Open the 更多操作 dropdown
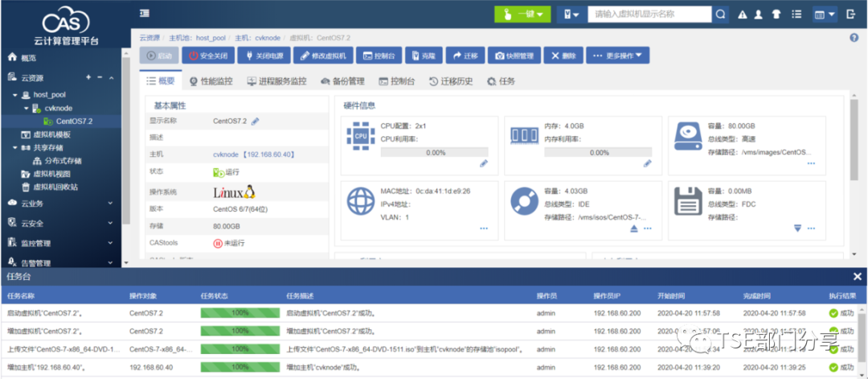 617,56
